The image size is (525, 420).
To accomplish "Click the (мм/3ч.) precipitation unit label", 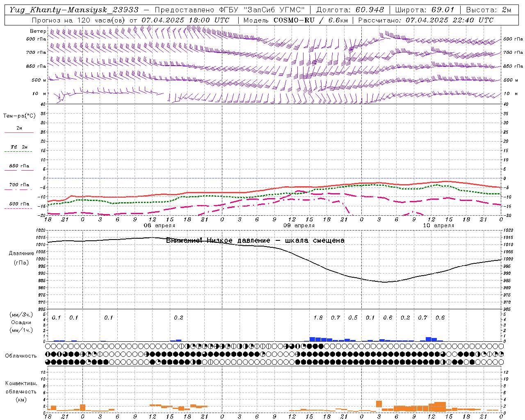I will pyautogui.click(x=21, y=315).
